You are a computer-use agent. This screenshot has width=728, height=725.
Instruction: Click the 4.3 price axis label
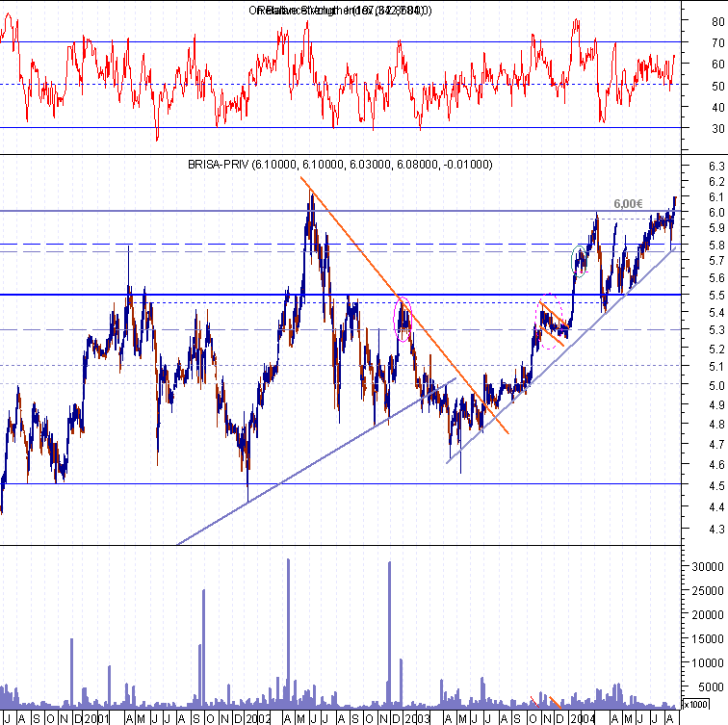point(716,529)
